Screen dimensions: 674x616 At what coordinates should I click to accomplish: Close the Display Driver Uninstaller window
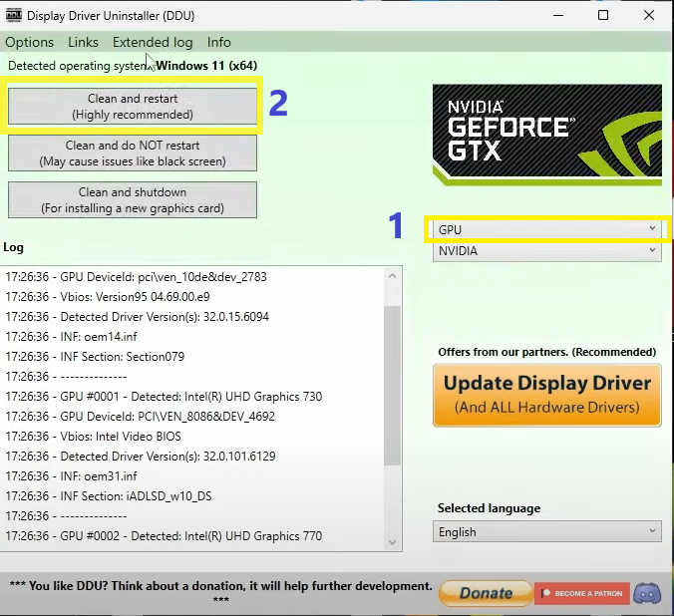649,16
